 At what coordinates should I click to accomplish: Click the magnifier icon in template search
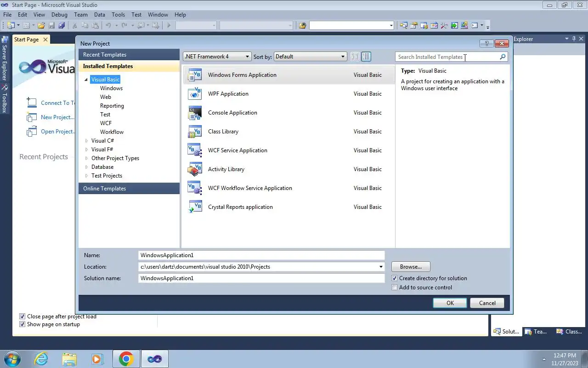pyautogui.click(x=503, y=57)
